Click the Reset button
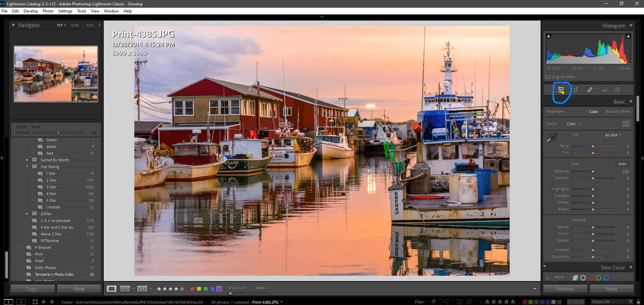This screenshot has width=644, height=305. click(612, 289)
